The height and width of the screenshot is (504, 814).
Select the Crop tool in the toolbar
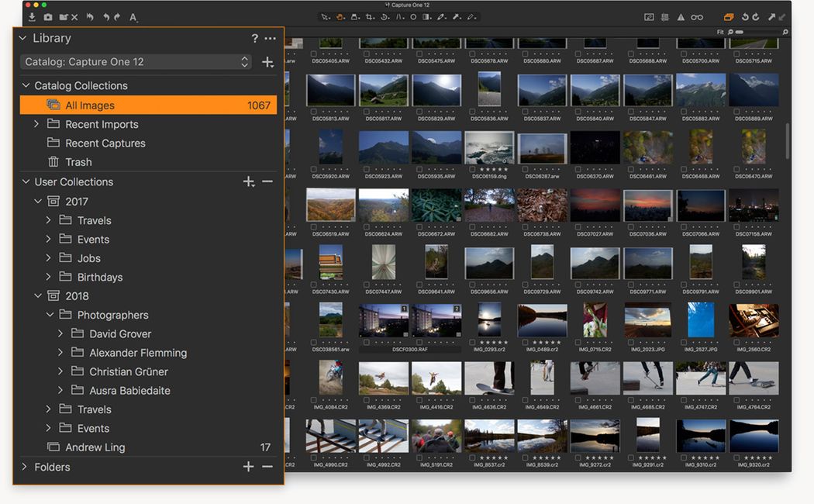point(371,16)
